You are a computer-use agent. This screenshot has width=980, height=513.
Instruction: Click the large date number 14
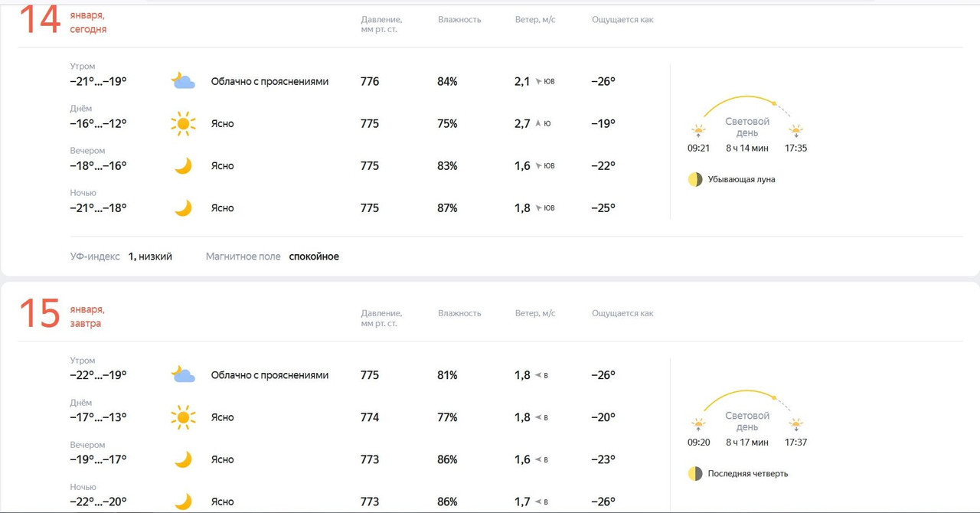coord(39,21)
